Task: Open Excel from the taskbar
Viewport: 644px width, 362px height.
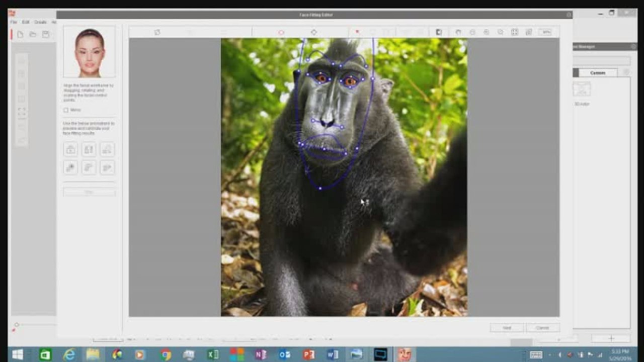Action: pos(213,354)
